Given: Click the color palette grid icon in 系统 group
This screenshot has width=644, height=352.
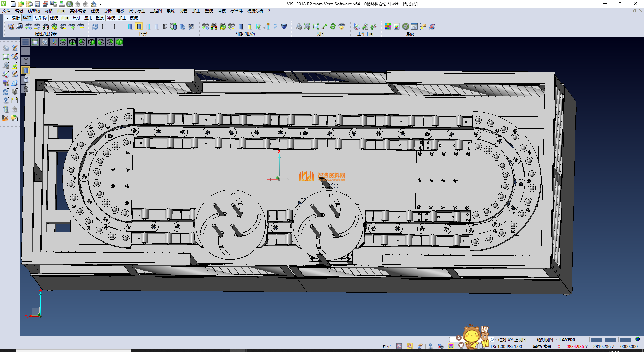Looking at the screenshot, I should click(x=388, y=26).
